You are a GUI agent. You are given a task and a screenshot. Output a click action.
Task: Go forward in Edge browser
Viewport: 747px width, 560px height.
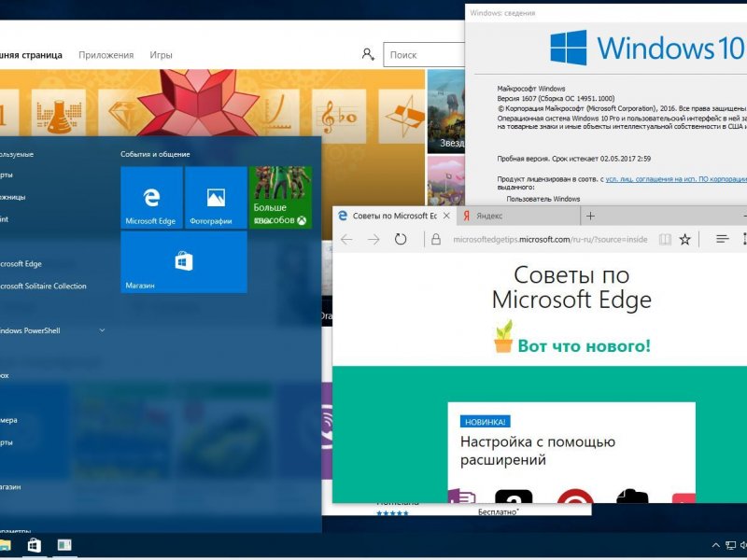(374, 239)
